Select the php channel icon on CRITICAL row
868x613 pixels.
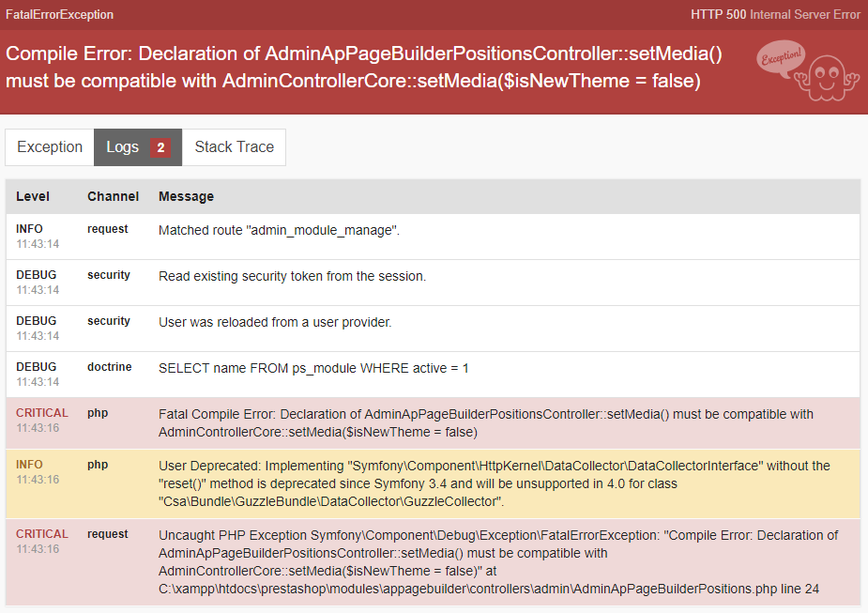pyautogui.click(x=97, y=413)
